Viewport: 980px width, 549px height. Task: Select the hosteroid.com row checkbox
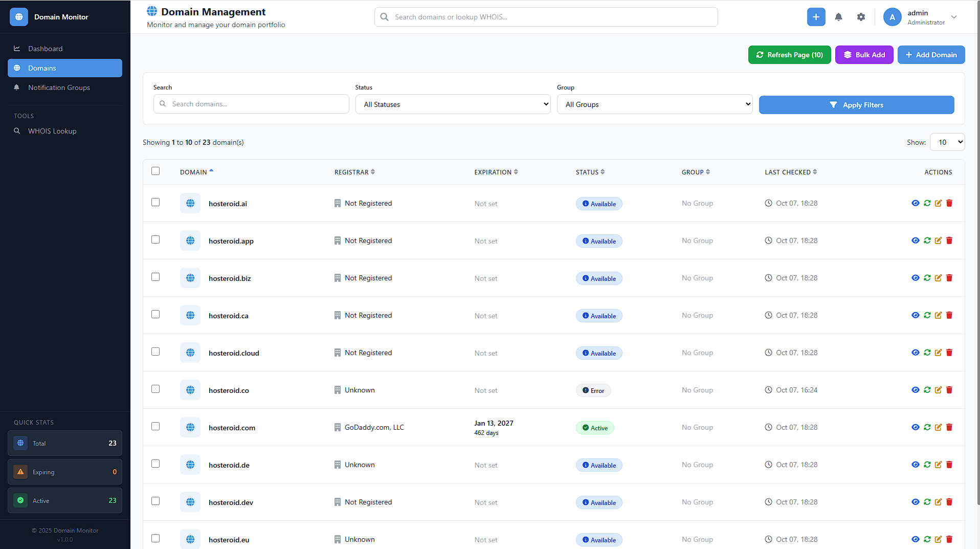(x=155, y=426)
